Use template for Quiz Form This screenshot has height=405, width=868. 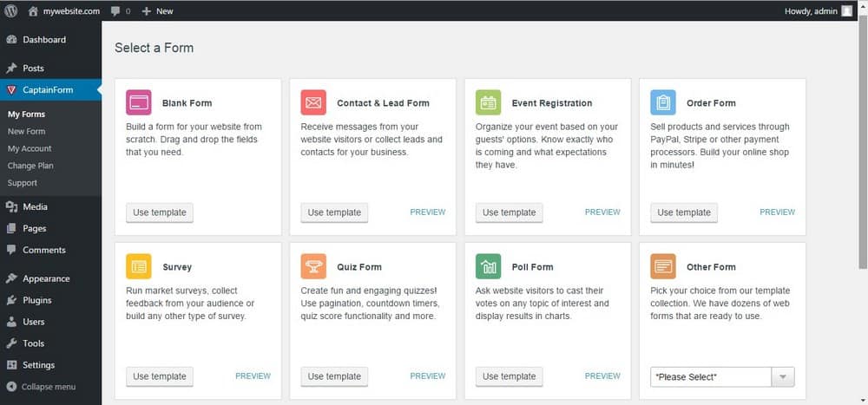point(334,376)
